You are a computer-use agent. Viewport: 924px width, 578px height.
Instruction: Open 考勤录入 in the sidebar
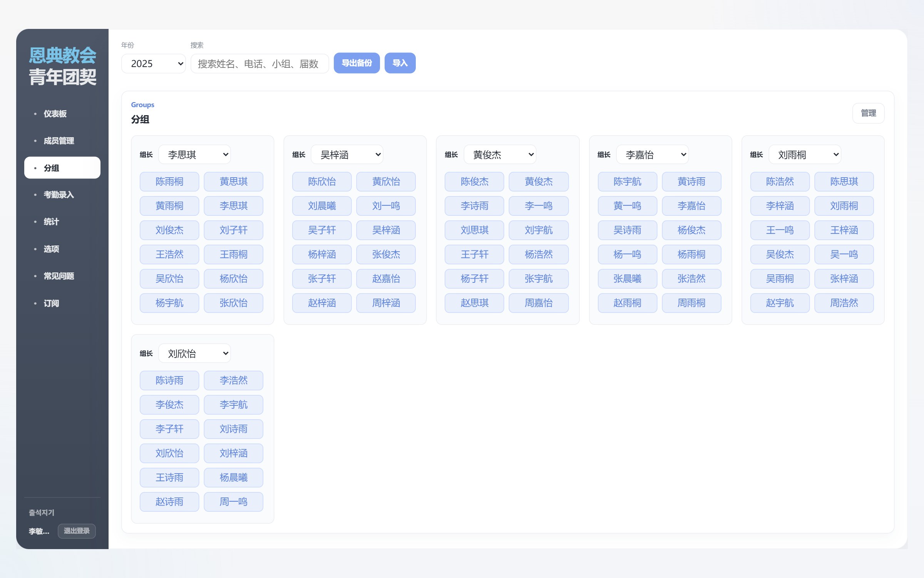click(x=62, y=195)
